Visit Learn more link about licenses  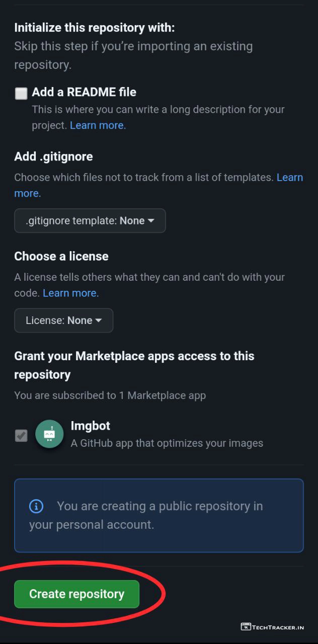point(70,293)
